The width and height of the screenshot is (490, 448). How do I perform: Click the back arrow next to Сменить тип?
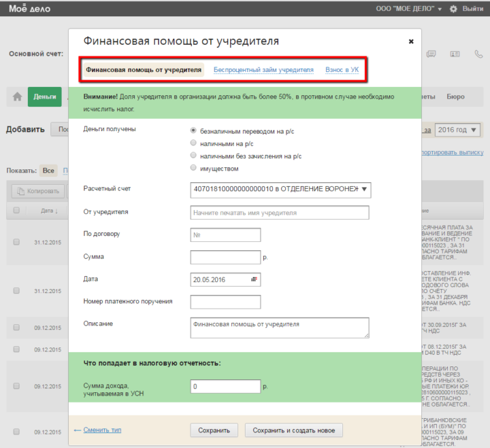(78, 430)
